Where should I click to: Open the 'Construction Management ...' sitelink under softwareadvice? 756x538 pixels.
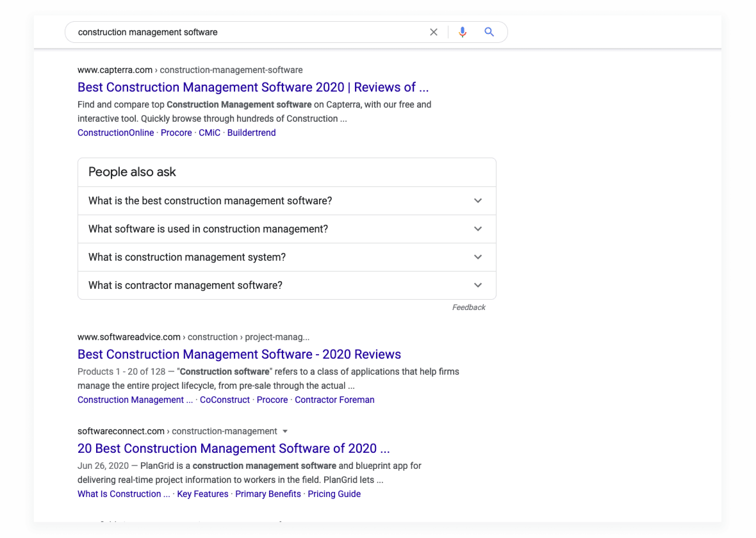tap(135, 400)
